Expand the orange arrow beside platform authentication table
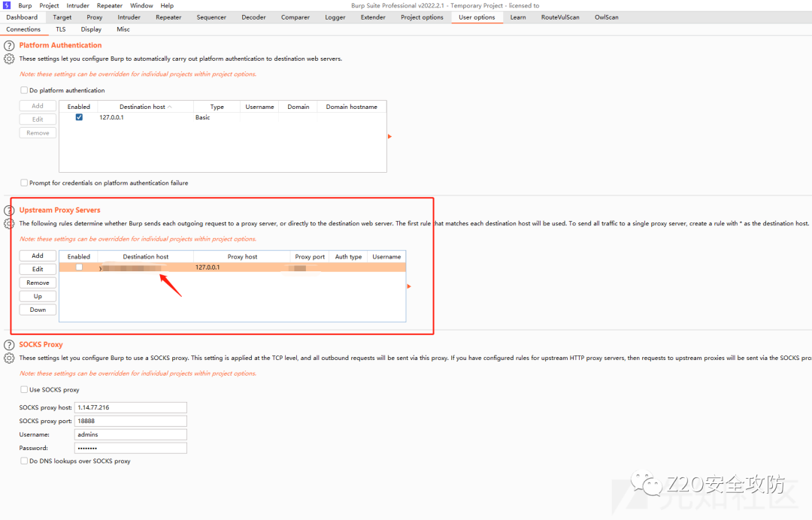The height and width of the screenshot is (520, 812). tap(390, 137)
